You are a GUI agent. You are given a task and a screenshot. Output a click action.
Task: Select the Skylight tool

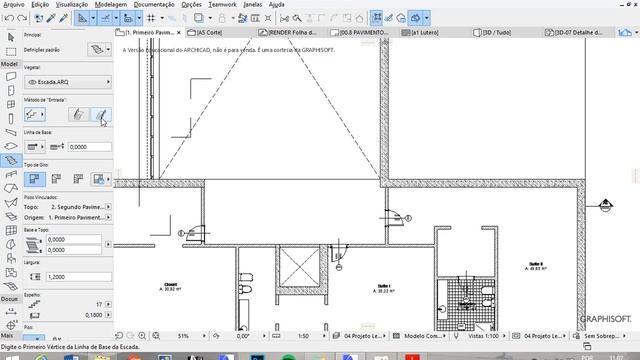click(x=11, y=216)
